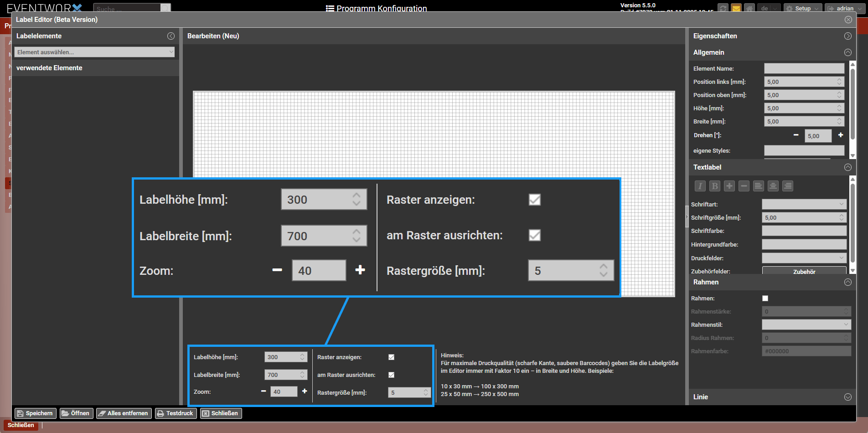Align text left in Textlabel toolbar
This screenshot has width=868, height=433.
coord(759,186)
